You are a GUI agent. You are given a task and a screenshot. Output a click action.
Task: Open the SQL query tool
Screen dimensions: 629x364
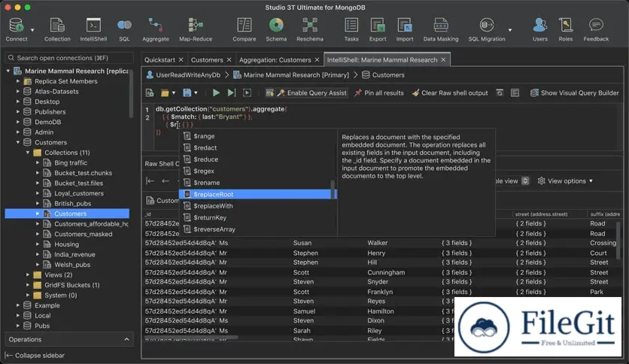pos(124,29)
